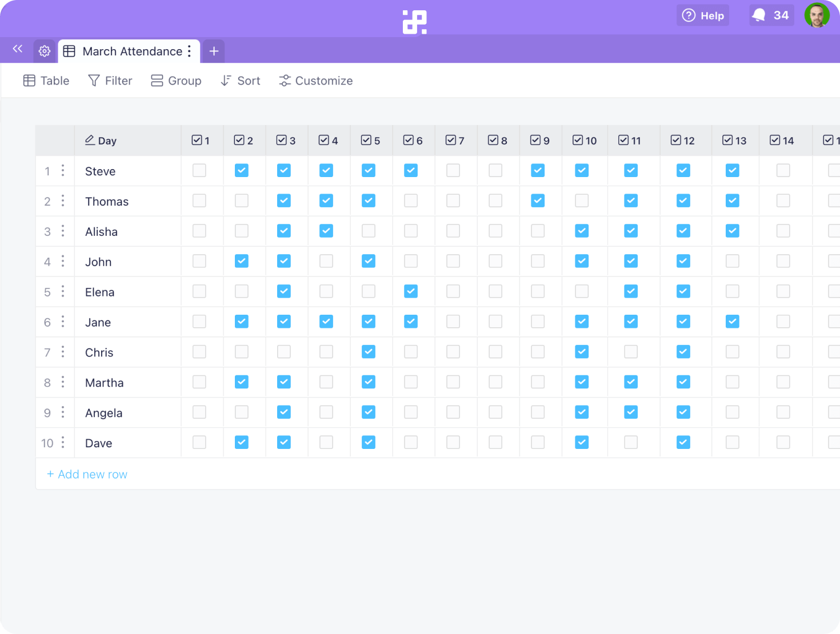Open the row menu for Thomas
Image resolution: width=840 pixels, height=634 pixels.
(x=63, y=201)
